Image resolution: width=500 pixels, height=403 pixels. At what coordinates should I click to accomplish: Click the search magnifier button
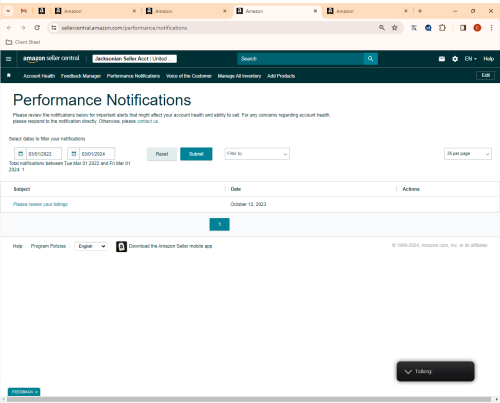pyautogui.click(x=370, y=59)
